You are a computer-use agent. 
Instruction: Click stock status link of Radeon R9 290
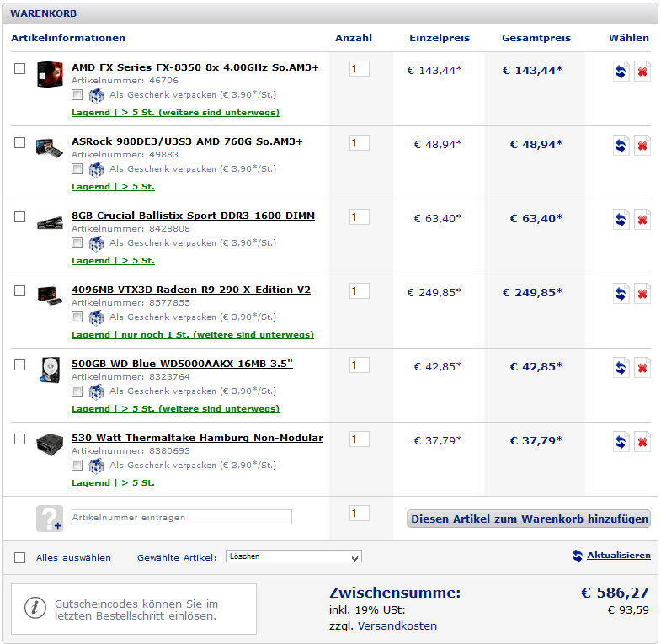coord(193,335)
